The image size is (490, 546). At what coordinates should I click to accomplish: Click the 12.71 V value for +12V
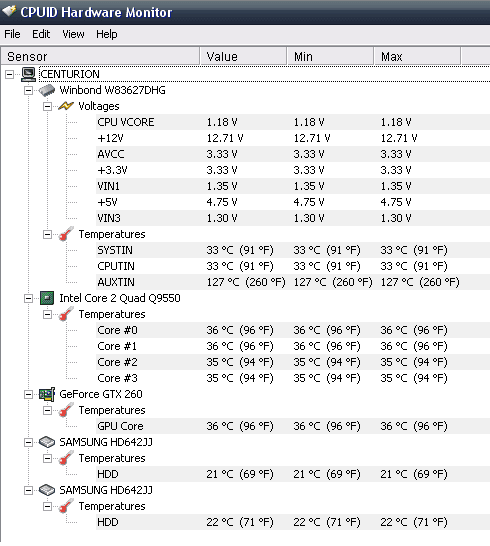click(x=225, y=138)
